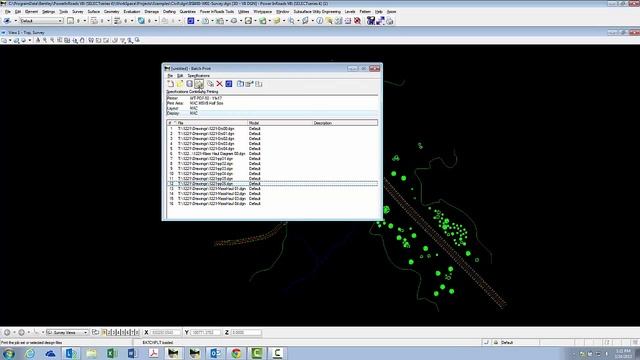Click Zoom Out icon on view toolbar
The image size is (640, 360).
click(x=52, y=40)
